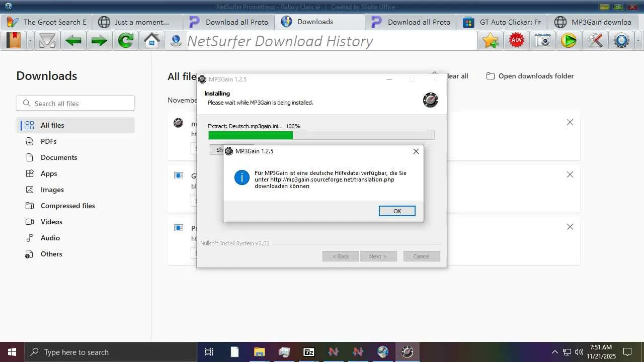The image size is (644, 362).
Task: Open the tools wrench-and-hammer icon
Action: pyautogui.click(x=595, y=41)
